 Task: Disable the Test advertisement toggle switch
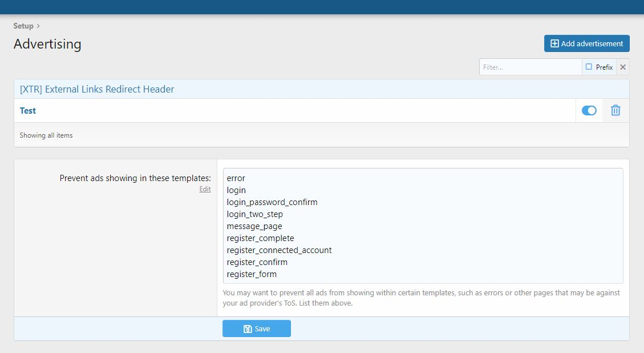[x=589, y=111]
